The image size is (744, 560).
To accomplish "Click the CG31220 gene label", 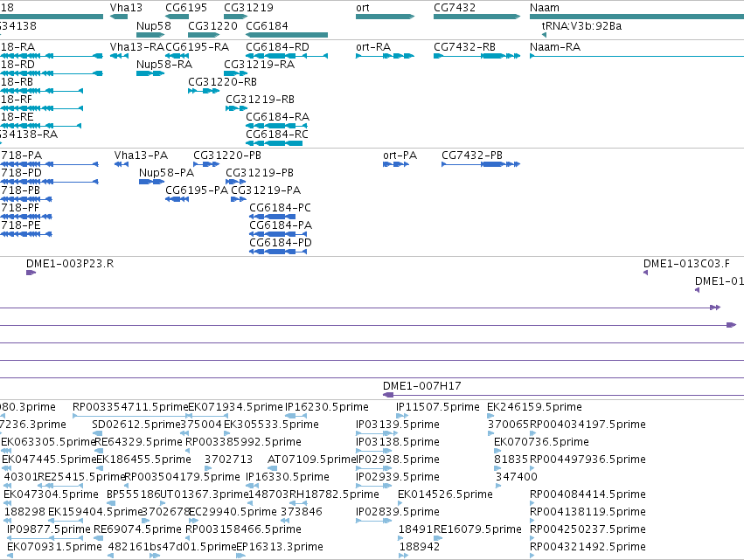I will point(212,25).
